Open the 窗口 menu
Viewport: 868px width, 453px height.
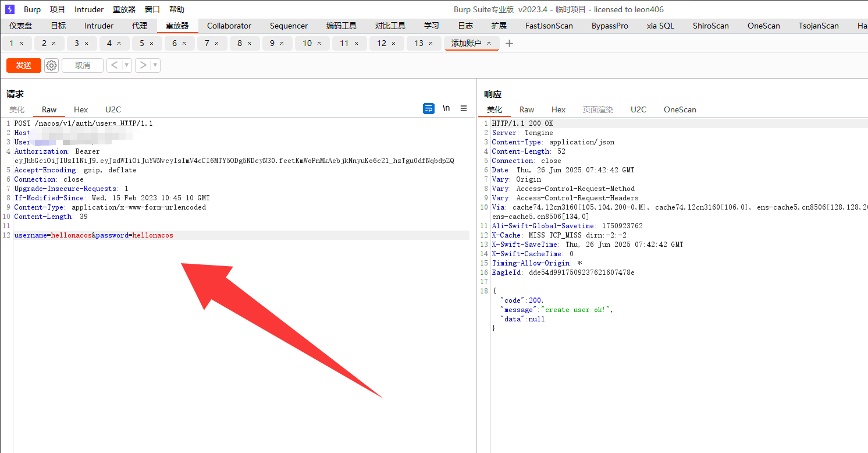pyautogui.click(x=152, y=9)
